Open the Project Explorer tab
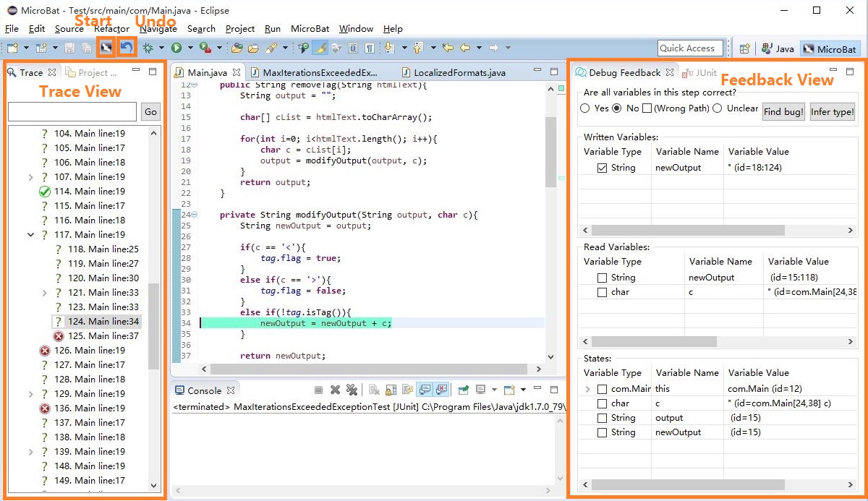Image resolution: width=868 pixels, height=501 pixels. [x=92, y=72]
